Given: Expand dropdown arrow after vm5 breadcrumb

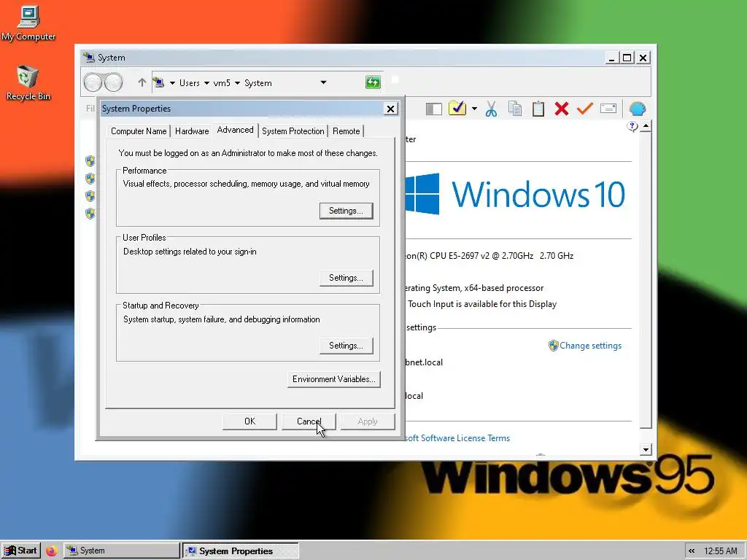Looking at the screenshot, I should [x=237, y=83].
